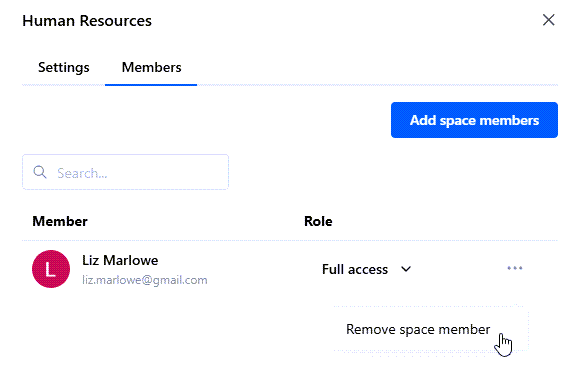Click Liz Marlowe's avatar

pos(51,269)
